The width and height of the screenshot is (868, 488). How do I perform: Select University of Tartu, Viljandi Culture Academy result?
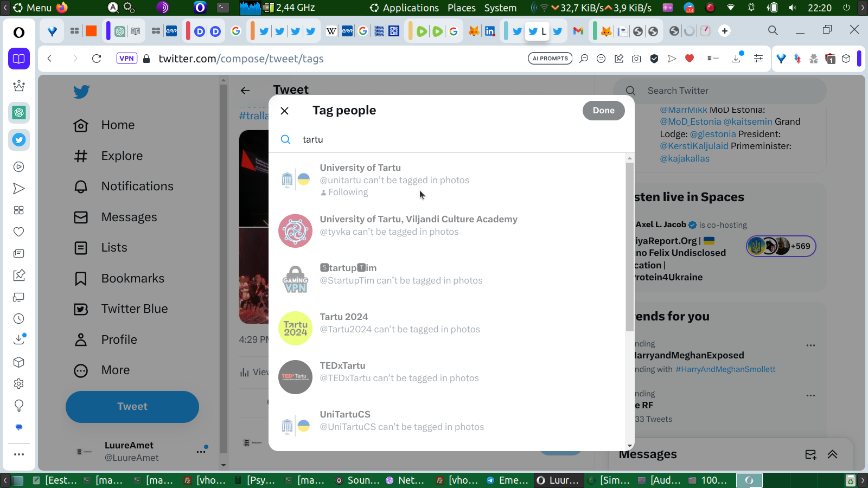click(447, 230)
